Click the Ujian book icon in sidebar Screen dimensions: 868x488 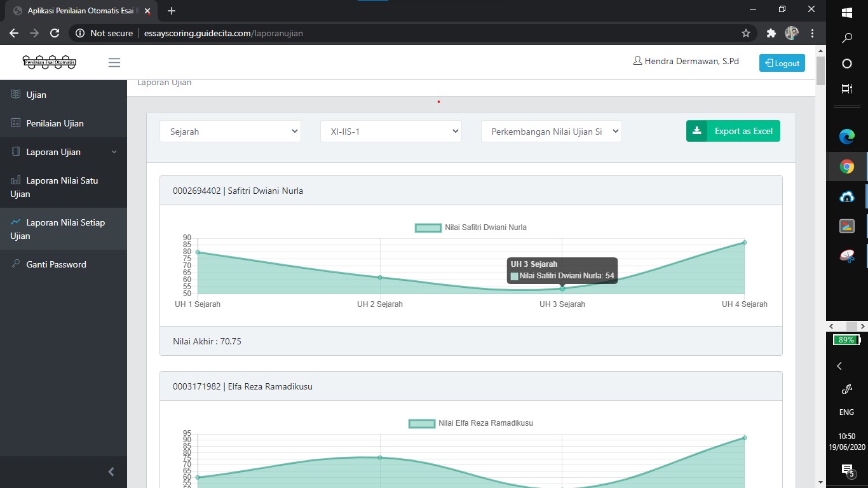pyautogui.click(x=16, y=95)
